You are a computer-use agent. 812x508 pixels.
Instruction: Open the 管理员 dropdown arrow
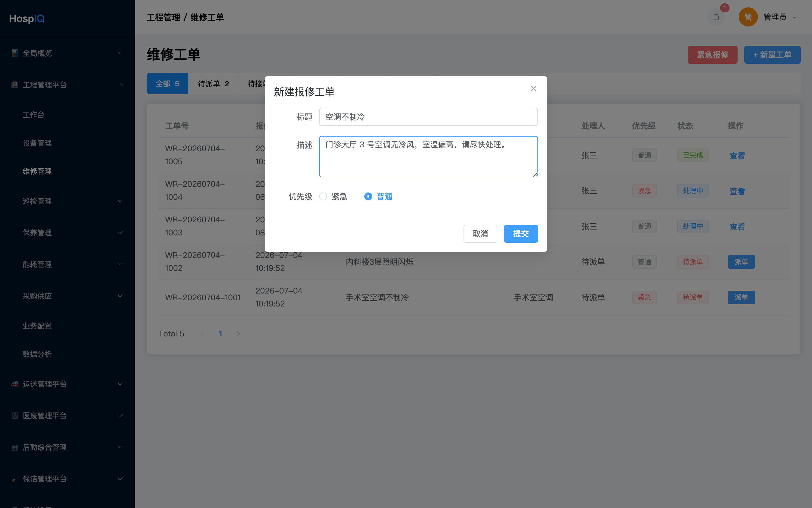click(794, 17)
